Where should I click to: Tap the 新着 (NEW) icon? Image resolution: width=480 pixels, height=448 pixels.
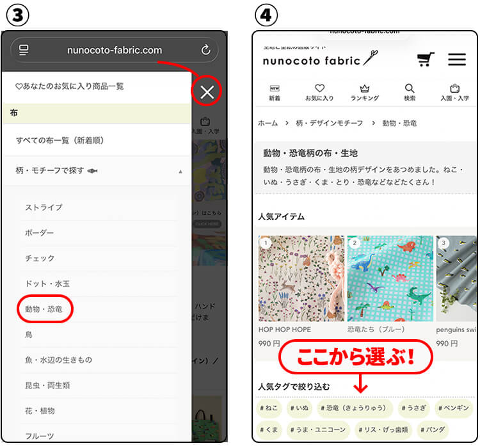[275, 93]
